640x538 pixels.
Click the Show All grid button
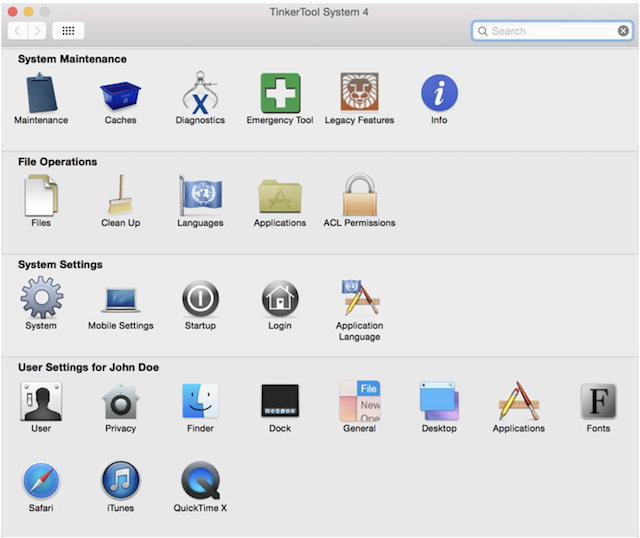(68, 31)
